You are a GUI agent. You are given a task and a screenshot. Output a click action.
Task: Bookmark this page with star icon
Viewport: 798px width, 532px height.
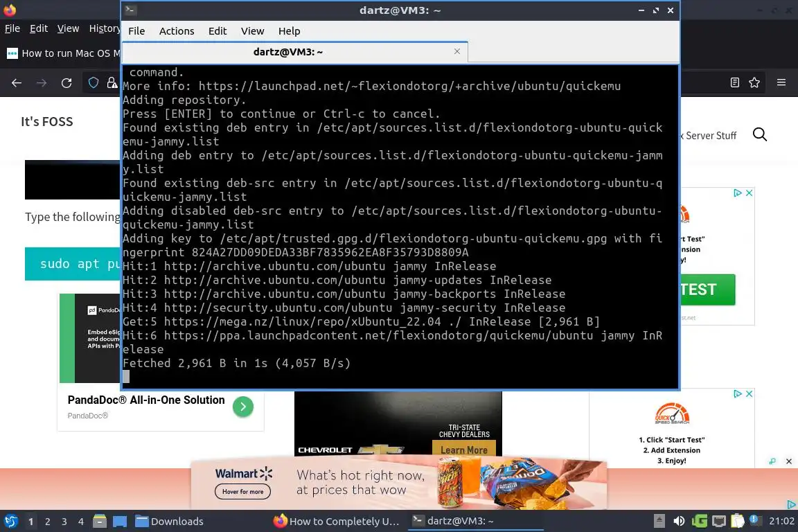point(754,82)
